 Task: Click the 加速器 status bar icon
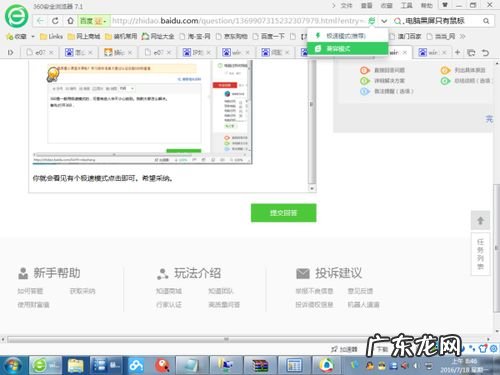[344, 349]
